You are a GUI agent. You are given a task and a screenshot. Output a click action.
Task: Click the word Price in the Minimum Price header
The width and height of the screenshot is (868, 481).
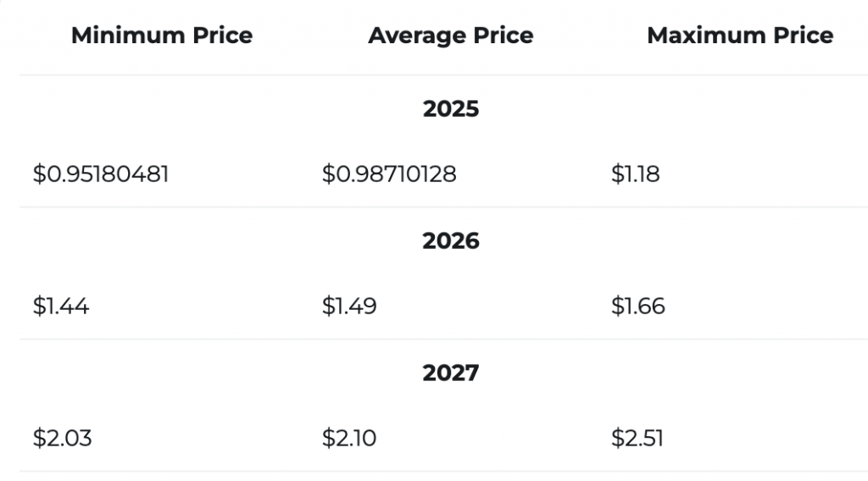223,36
